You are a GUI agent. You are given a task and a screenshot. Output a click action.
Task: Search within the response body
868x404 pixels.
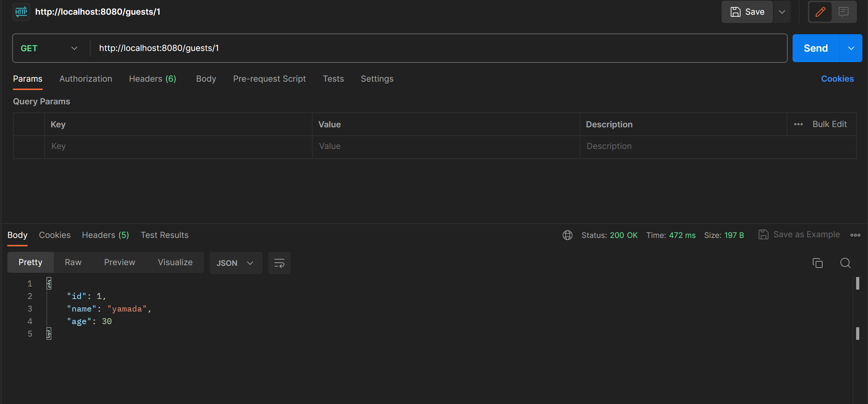pos(845,263)
